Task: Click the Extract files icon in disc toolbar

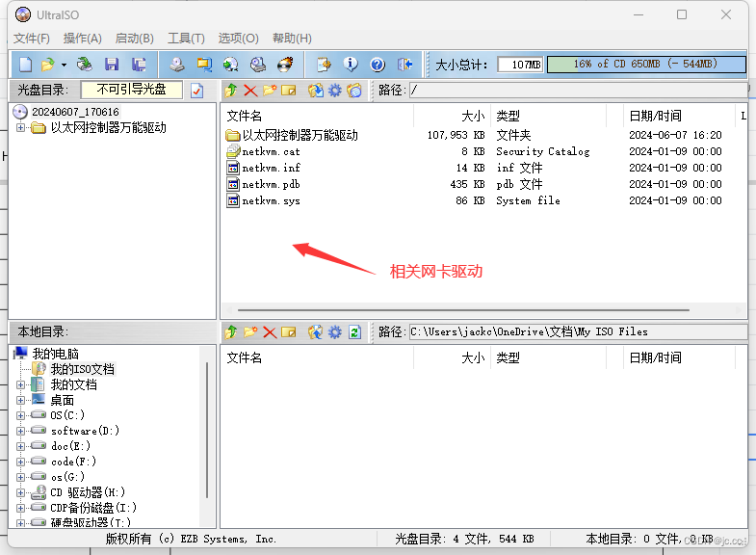Action: [x=316, y=91]
